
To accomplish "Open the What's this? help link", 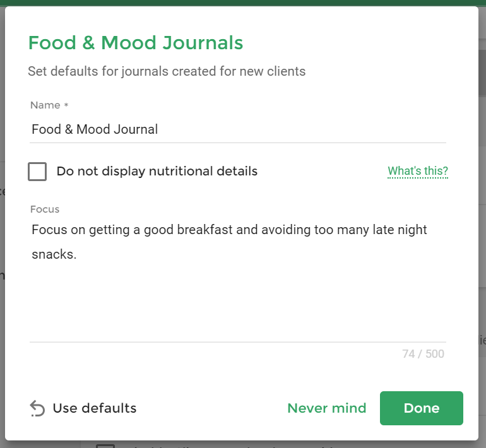I will pos(418,171).
